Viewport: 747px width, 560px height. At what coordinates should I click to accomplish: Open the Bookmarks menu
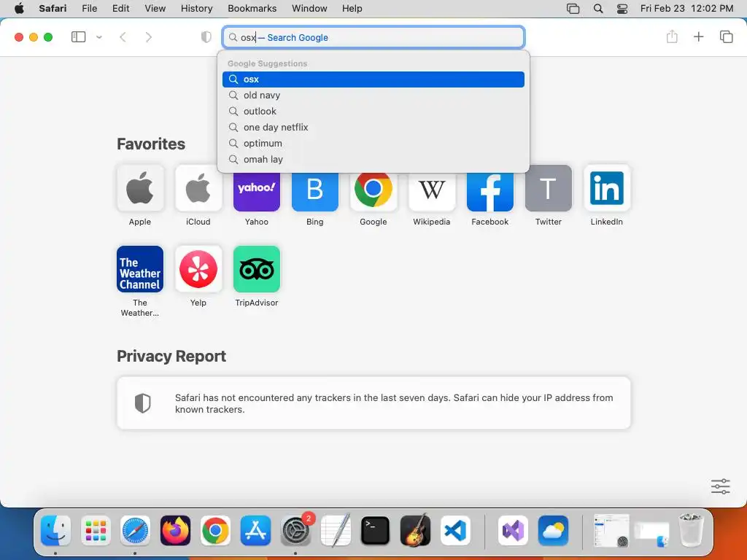pyautogui.click(x=252, y=8)
